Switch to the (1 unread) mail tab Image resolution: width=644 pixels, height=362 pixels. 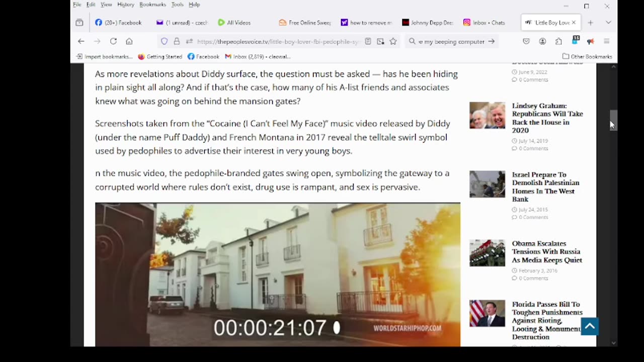[182, 23]
